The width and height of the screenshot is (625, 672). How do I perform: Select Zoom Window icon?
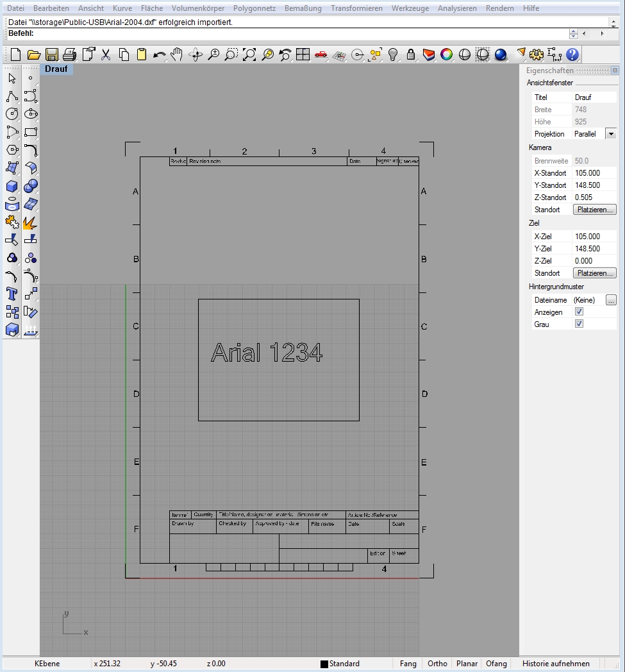231,55
